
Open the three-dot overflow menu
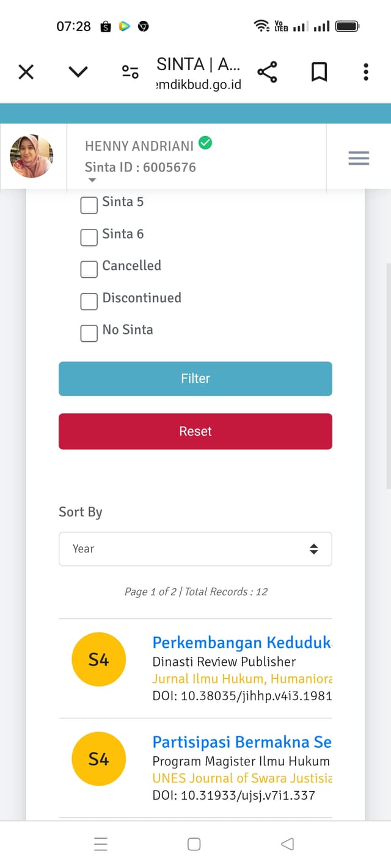[365, 72]
